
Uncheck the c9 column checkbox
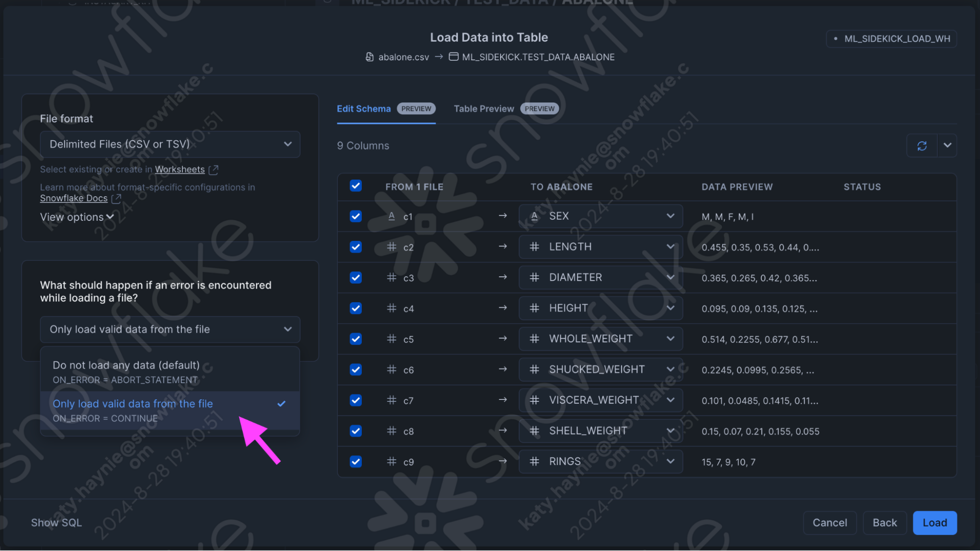tap(355, 462)
